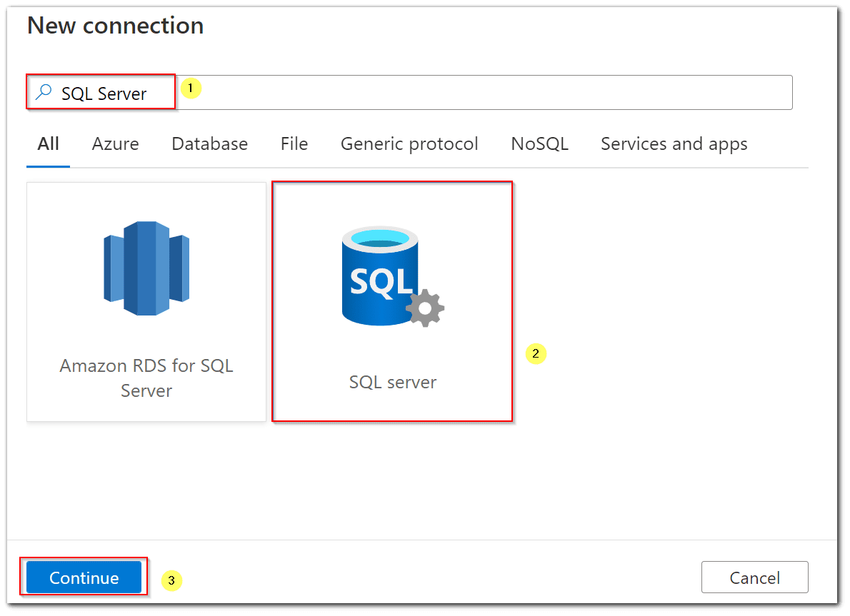Screen dimensions: 850x616
Task: Show the Generic protocol tab
Action: coord(409,144)
